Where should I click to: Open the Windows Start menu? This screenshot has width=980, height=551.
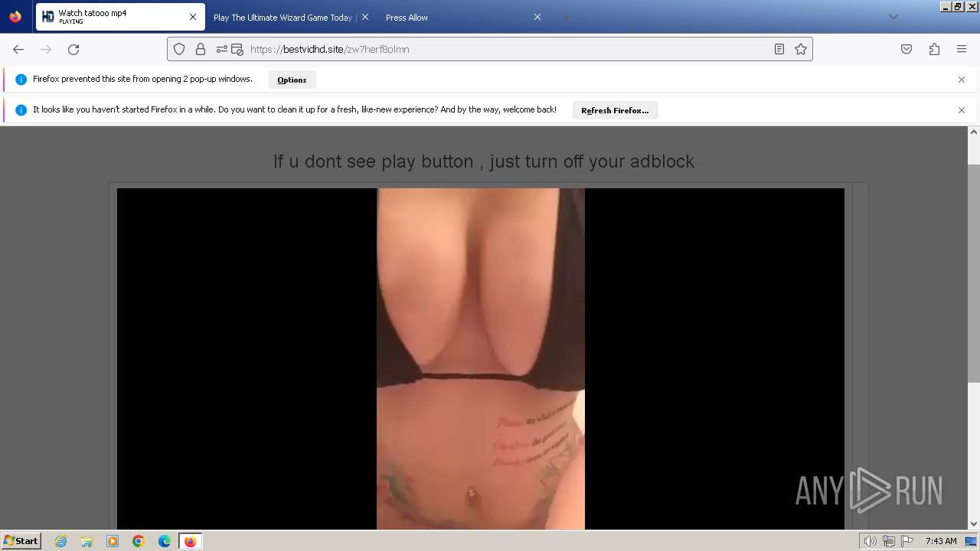pyautogui.click(x=21, y=541)
